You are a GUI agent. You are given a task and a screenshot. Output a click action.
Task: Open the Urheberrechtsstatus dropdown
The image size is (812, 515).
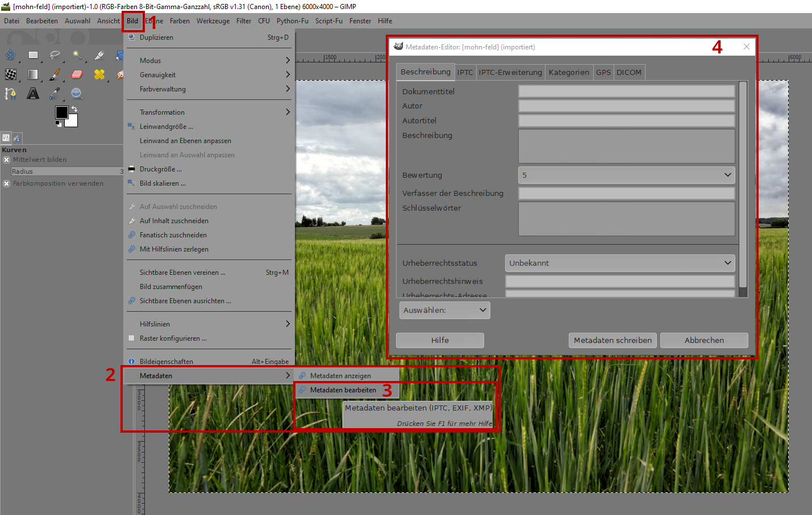point(619,263)
